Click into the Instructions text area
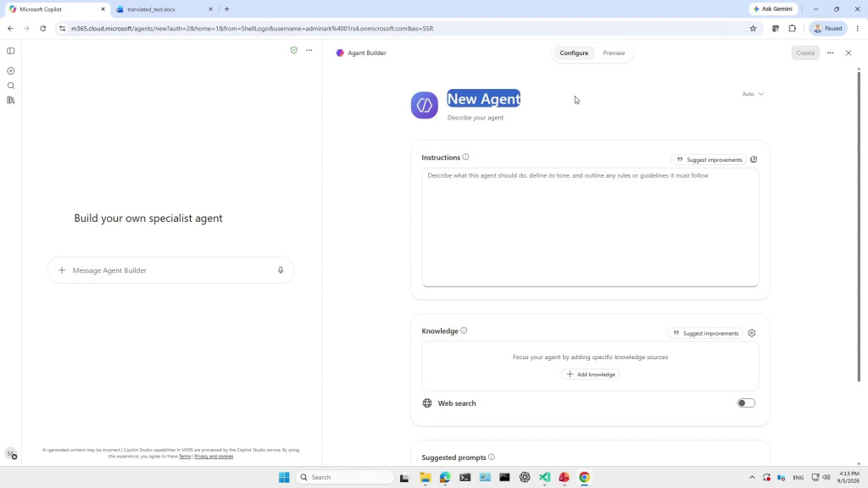Screen dimensions: 868x488 point(590,227)
